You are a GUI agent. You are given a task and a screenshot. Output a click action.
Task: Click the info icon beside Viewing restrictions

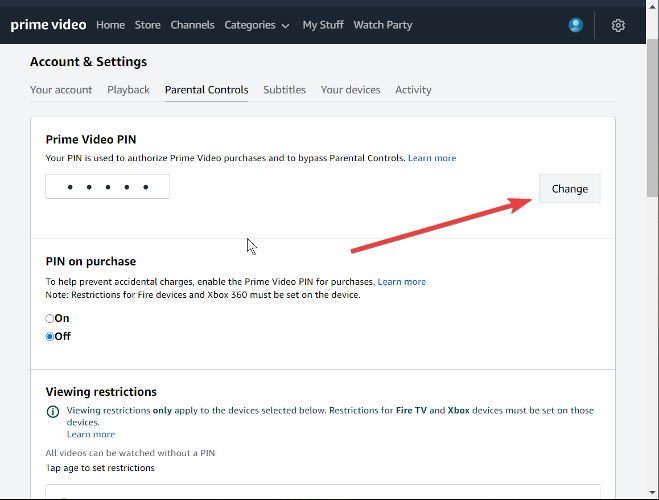53,411
